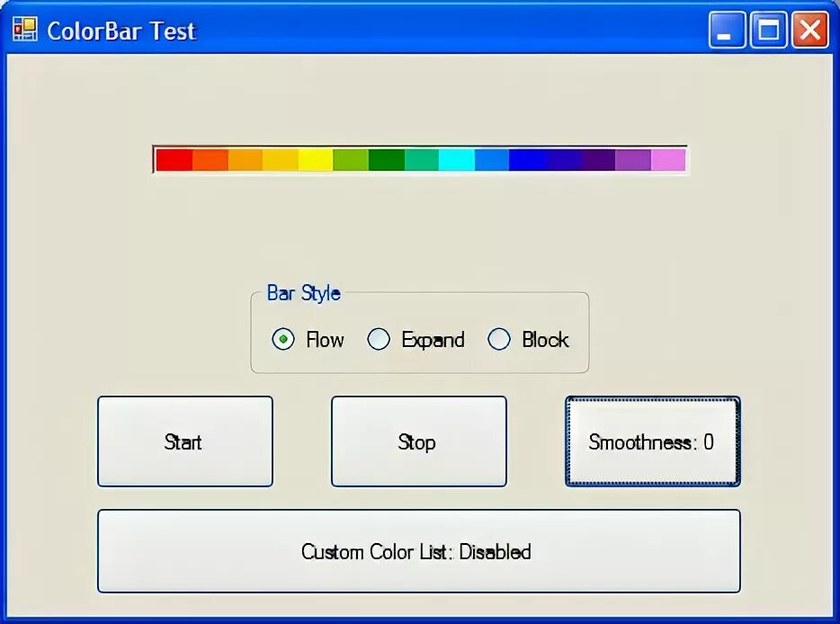Maximize the ColorBar Test window

point(768,30)
